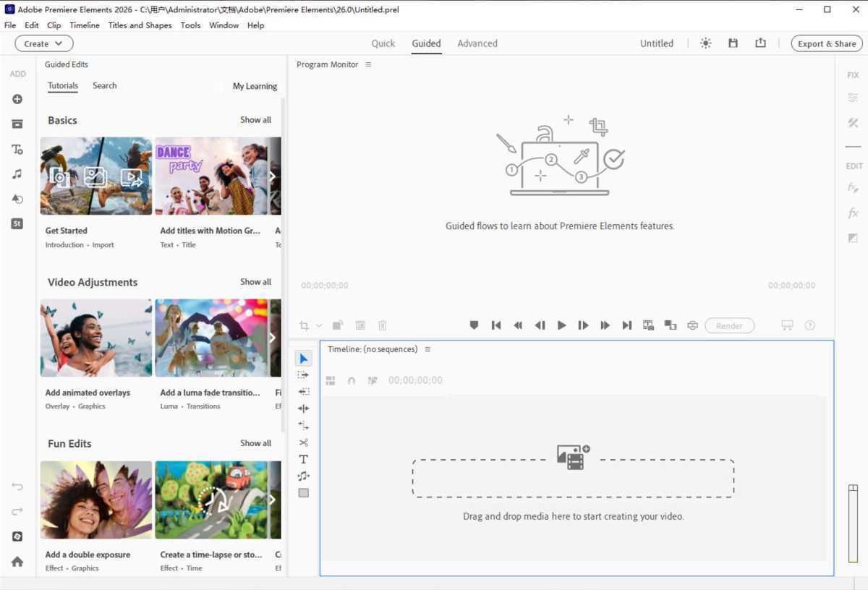Screen dimensions: 868x590
Task: Open the Tools wrench icon under FIX
Action: click(x=853, y=124)
